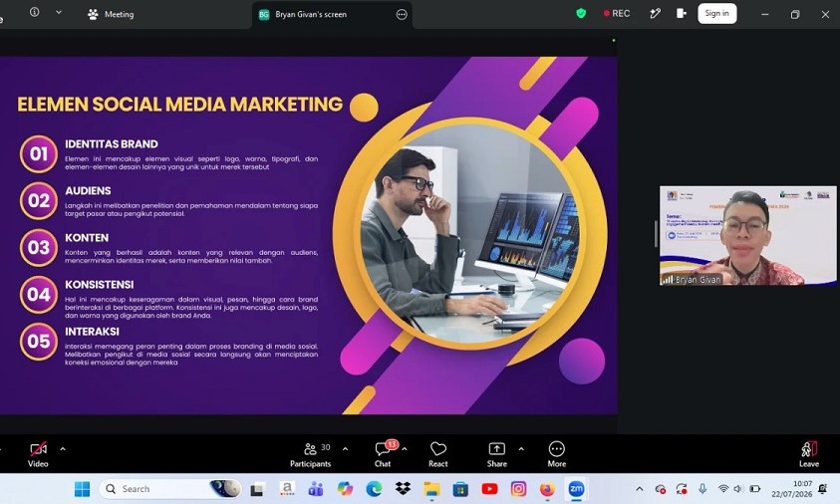Click the INTERAKSI heading on slide

92,332
